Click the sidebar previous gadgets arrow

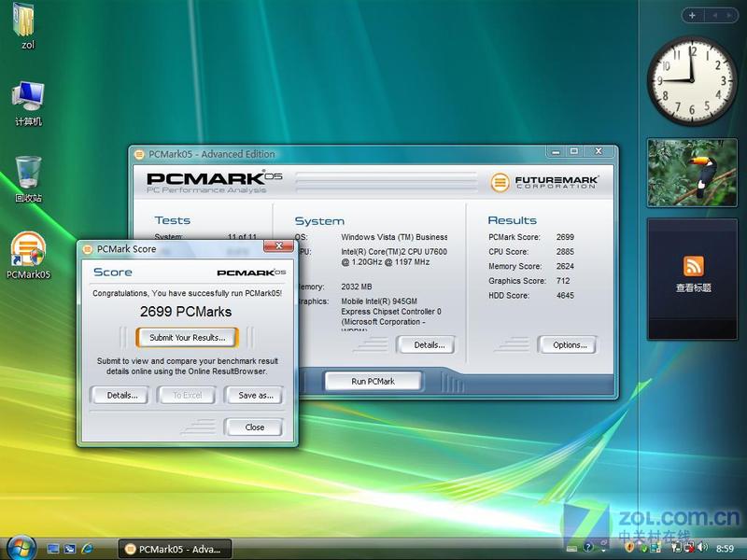click(x=714, y=15)
